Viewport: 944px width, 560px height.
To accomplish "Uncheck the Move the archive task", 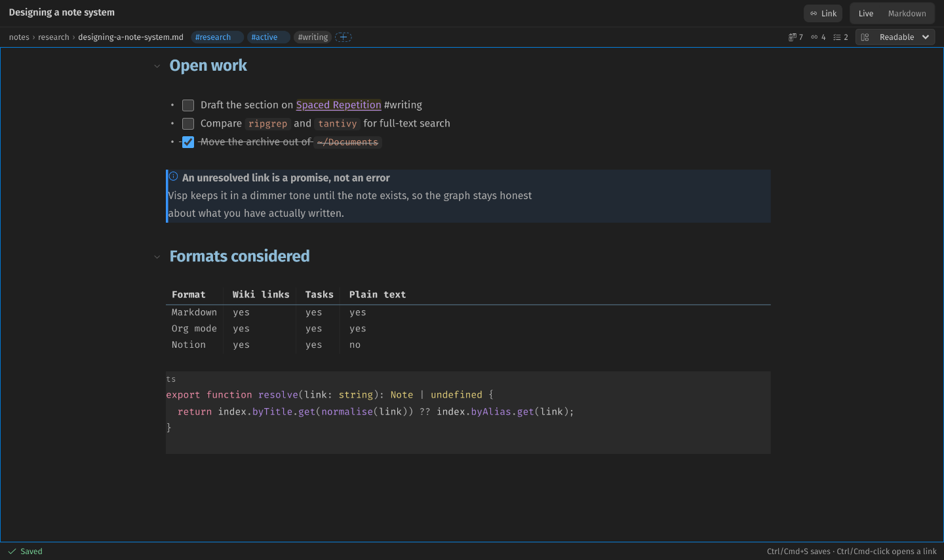I will tap(188, 142).
